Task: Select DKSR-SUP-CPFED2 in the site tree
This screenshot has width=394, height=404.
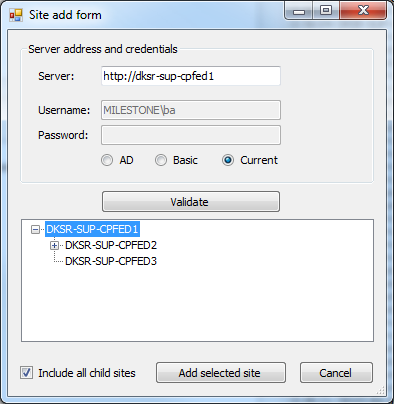Action: pyautogui.click(x=111, y=245)
